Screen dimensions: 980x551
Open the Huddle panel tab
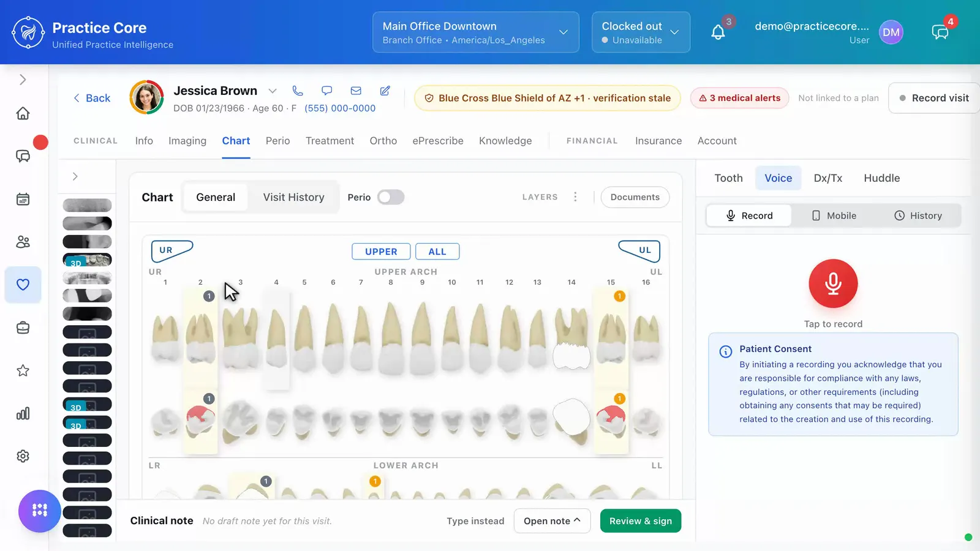[882, 178]
